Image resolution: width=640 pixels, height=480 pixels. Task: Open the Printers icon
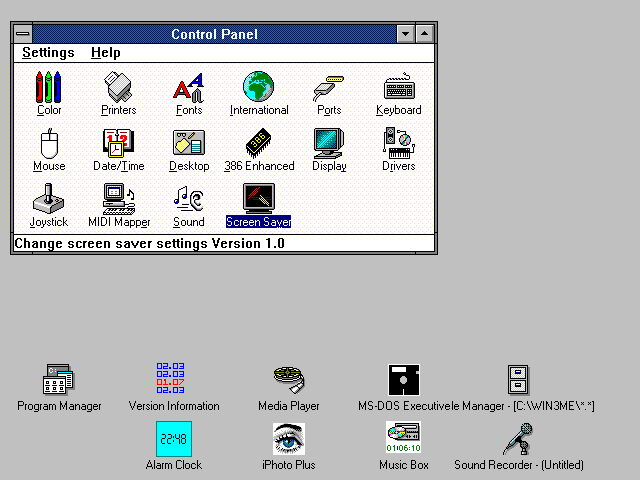(118, 87)
